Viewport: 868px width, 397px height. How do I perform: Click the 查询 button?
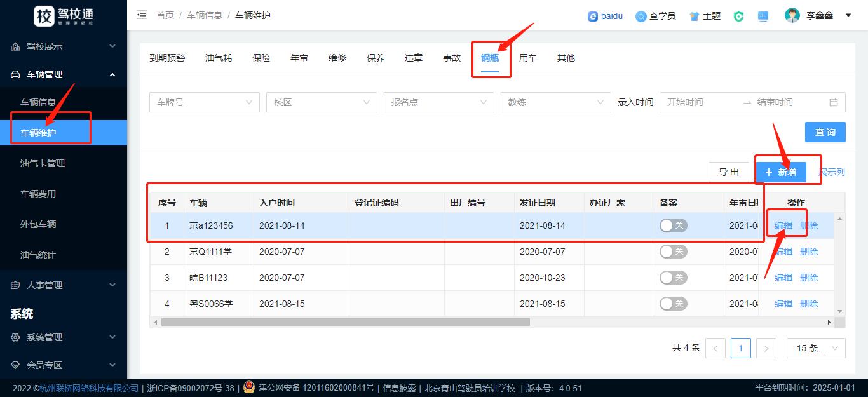(x=825, y=132)
